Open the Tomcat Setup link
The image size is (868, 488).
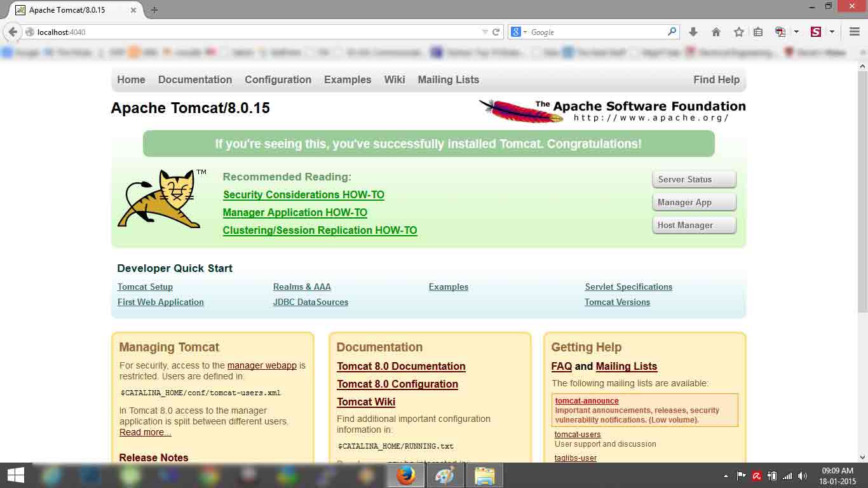[145, 287]
